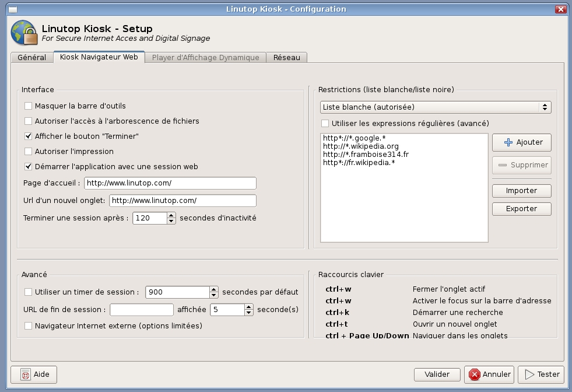
Task: Open the "Liste blanche (autorisée)" dropdown
Action: (x=436, y=107)
